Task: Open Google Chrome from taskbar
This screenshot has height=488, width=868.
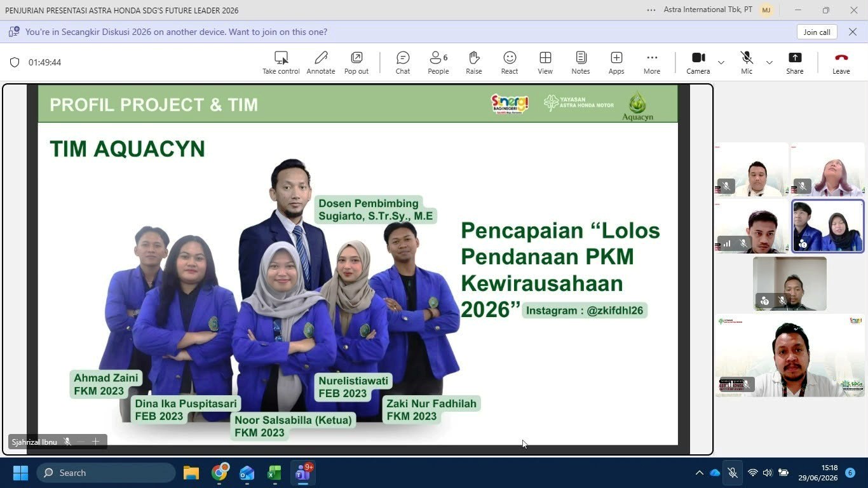Action: [220, 473]
